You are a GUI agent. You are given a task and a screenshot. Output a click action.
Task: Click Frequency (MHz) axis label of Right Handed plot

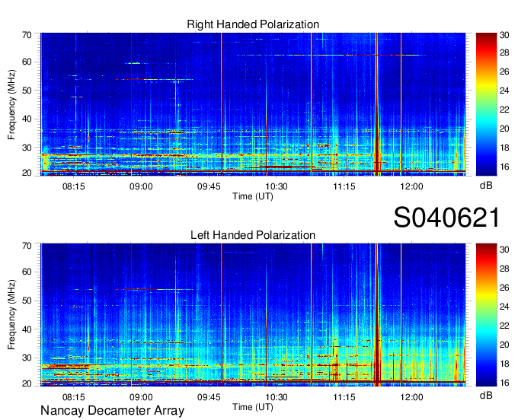[x=11, y=104]
